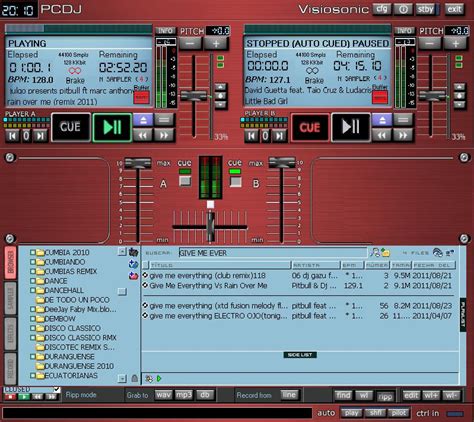Click the gray equals-sign button on Player B

403,120
